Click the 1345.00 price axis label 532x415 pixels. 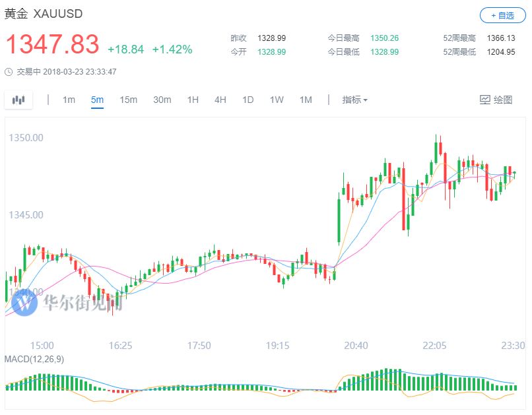click(26, 215)
